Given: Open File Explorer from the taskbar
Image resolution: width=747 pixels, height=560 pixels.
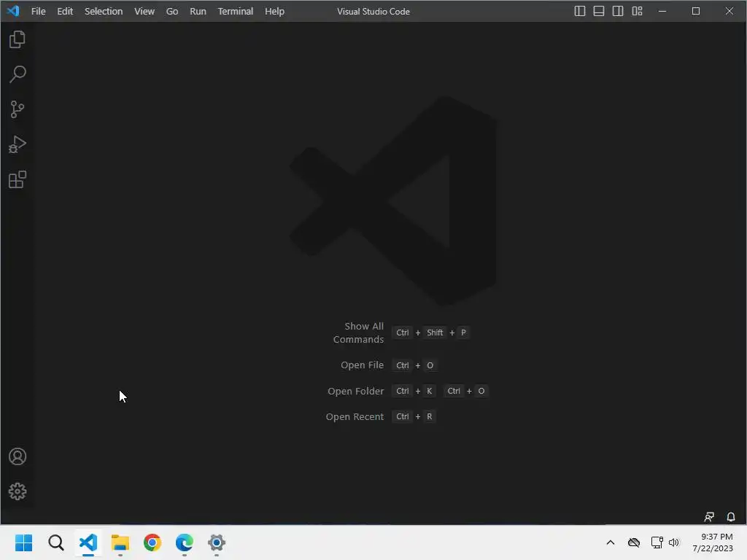Looking at the screenshot, I should 120,542.
